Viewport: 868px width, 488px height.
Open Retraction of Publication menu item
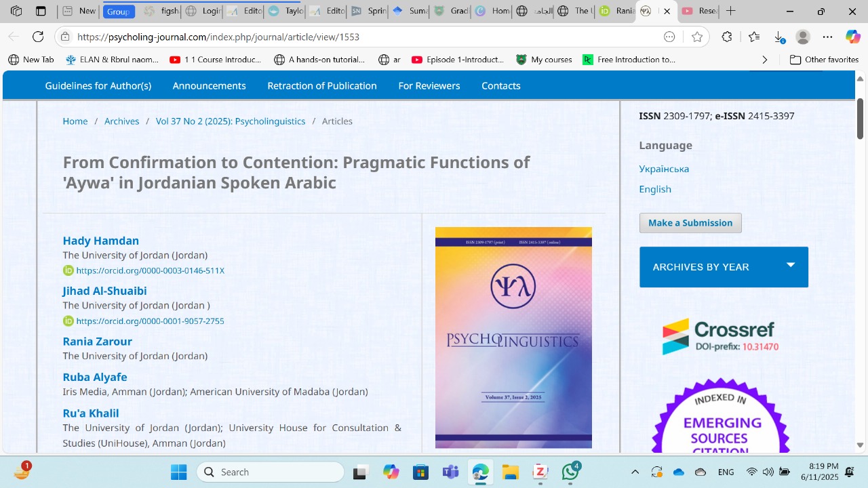[x=321, y=85]
